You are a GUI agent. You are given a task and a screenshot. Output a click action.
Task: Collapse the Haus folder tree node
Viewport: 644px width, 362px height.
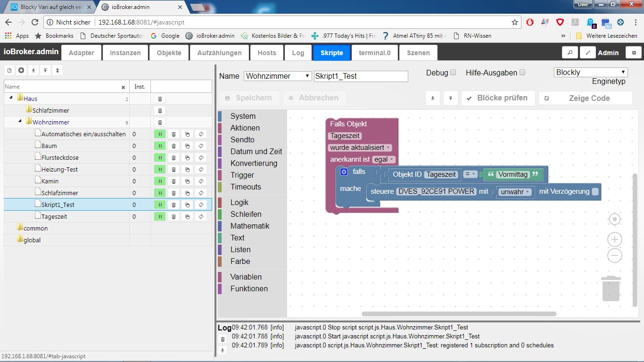coord(10,99)
